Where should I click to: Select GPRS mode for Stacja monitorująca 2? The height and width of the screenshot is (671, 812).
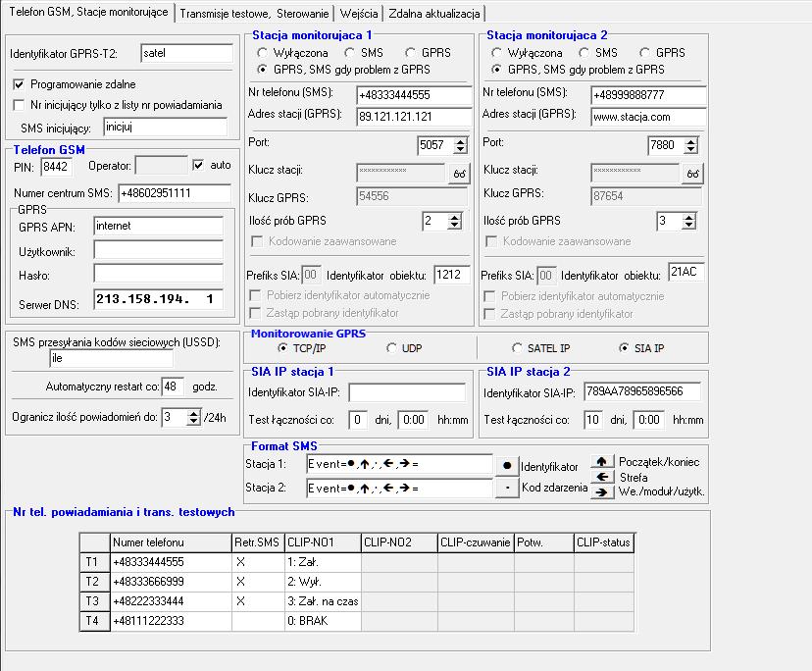(644, 53)
